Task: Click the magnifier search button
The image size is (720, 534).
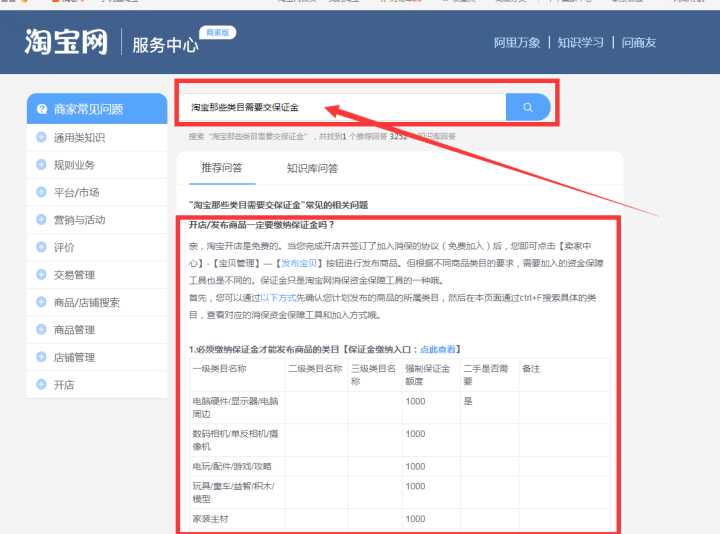Action: tap(527, 106)
